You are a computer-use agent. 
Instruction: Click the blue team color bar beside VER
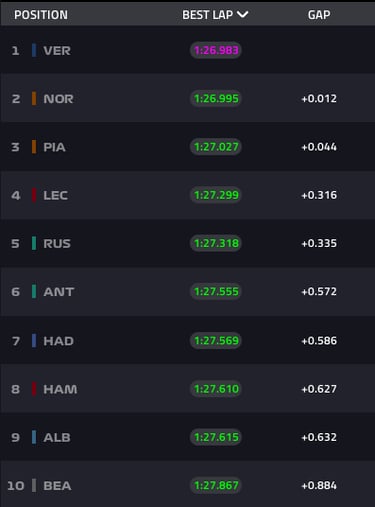(x=34, y=50)
